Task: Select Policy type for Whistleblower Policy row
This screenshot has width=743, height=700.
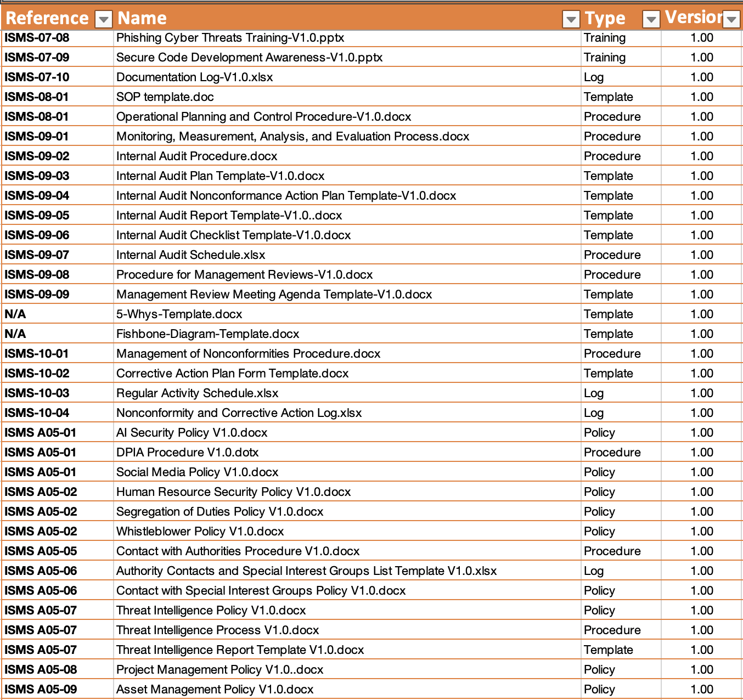Action: point(621,532)
